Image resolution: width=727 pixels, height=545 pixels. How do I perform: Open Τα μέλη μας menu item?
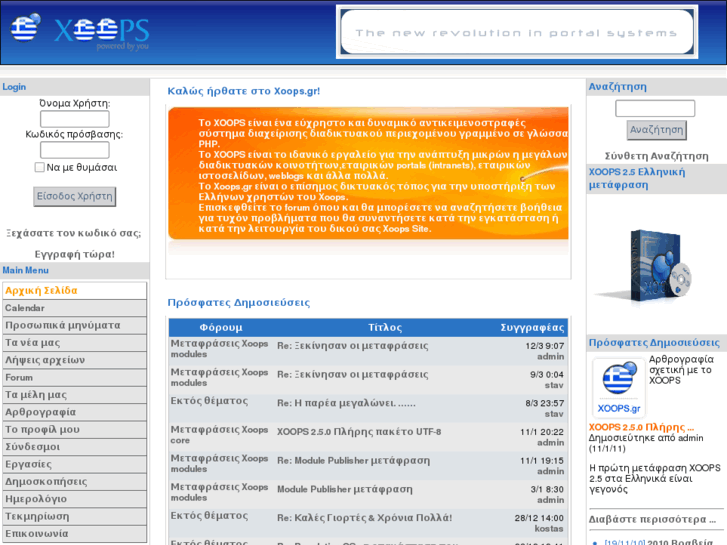(x=74, y=395)
